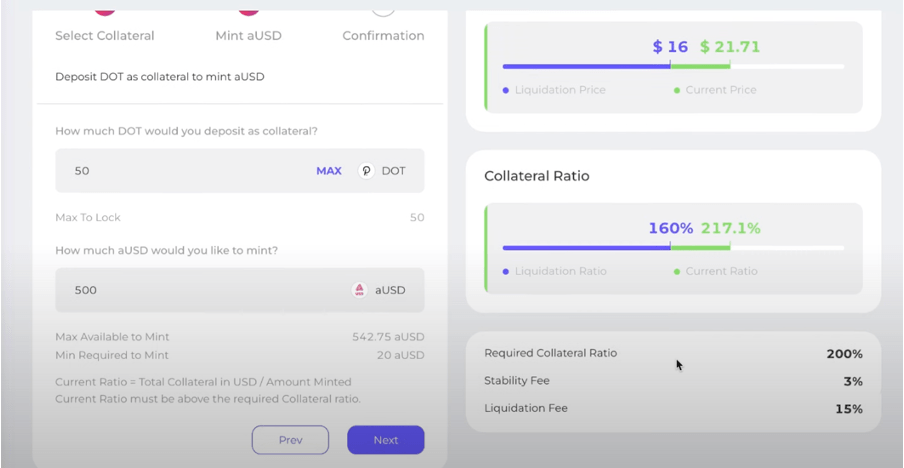The image size is (904, 468).
Task: Click the purple Liquidation Price legend dot
Action: coord(506,90)
